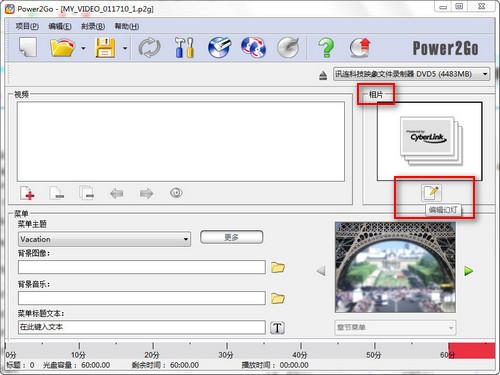Open help with the green question mark
This screenshot has height=375, width=500.
[x=326, y=48]
